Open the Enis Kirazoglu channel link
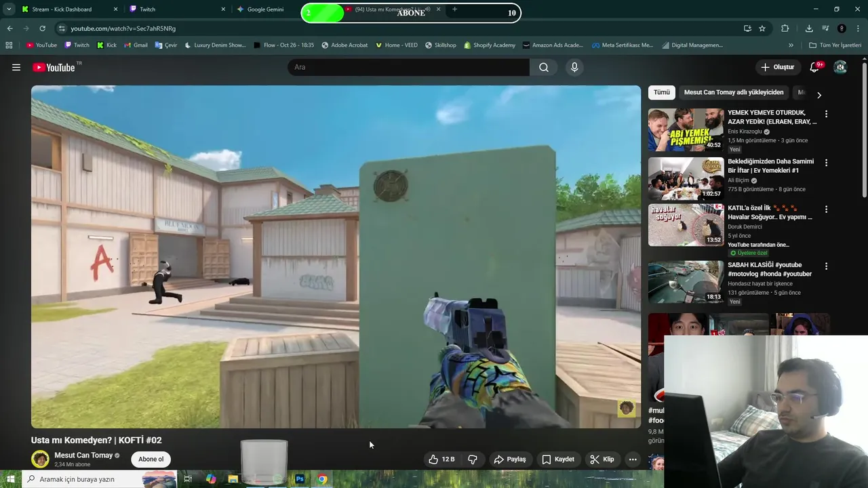 [745, 131]
